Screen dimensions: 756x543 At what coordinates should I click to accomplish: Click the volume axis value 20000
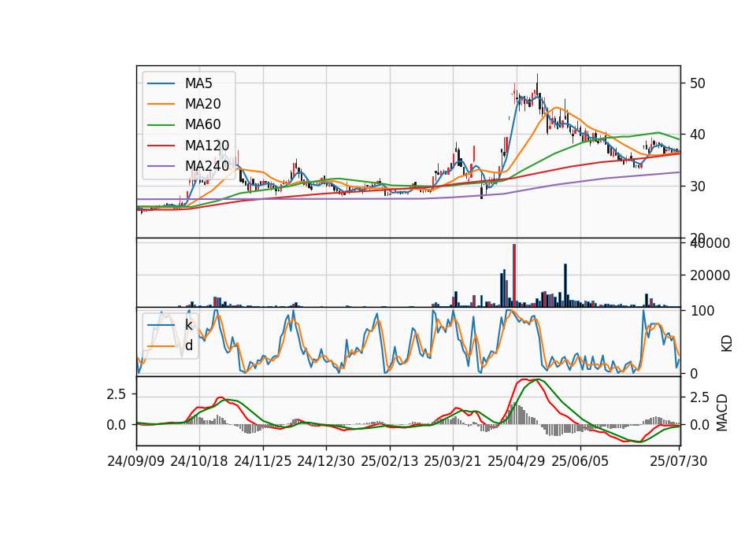click(x=710, y=275)
